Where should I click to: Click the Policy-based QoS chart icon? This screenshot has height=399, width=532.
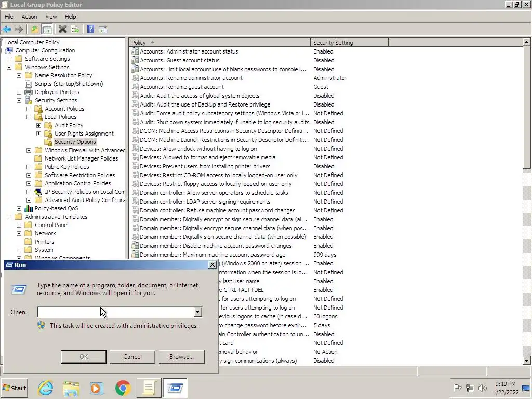29,208
